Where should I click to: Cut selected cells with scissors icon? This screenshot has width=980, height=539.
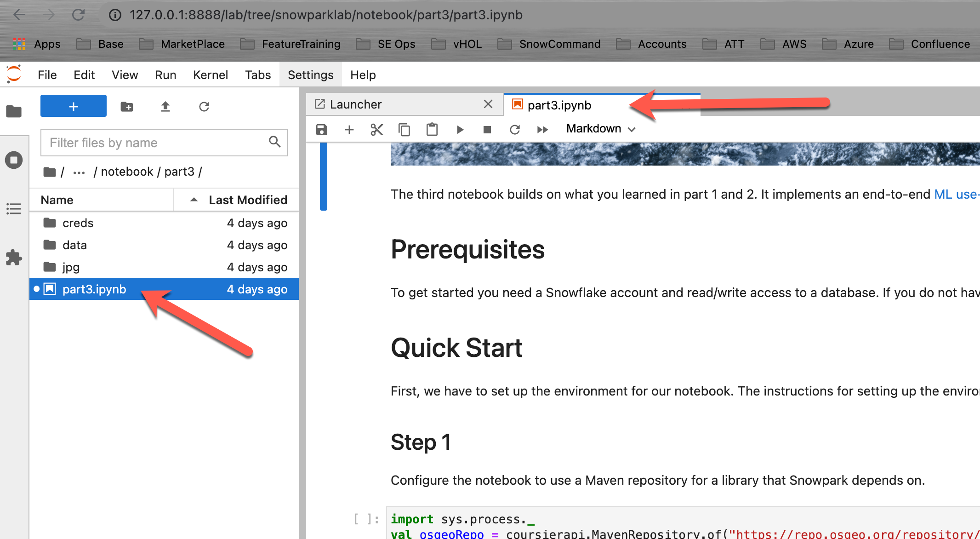(376, 130)
